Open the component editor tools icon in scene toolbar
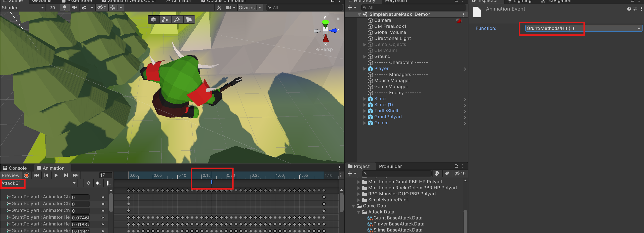The width and height of the screenshot is (644, 233). (219, 8)
